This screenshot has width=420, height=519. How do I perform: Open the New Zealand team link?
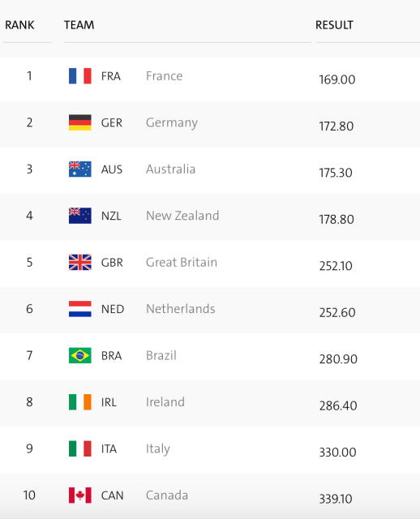(x=182, y=216)
